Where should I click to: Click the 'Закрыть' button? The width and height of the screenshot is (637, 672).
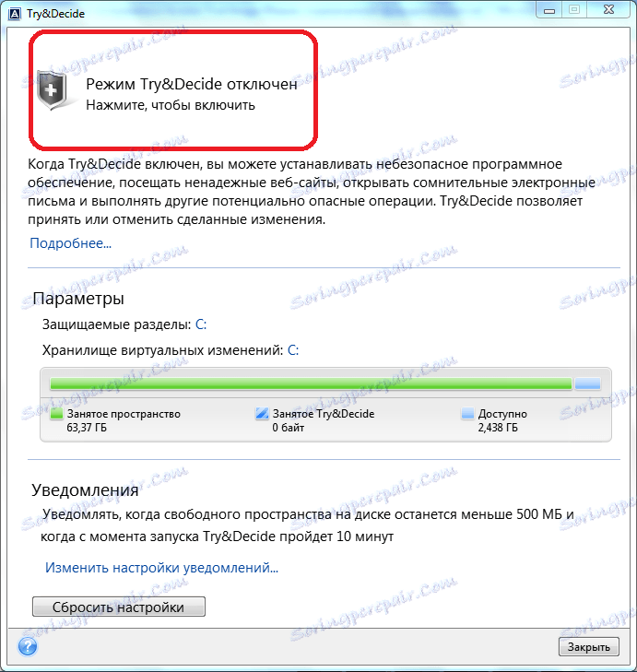(x=588, y=646)
